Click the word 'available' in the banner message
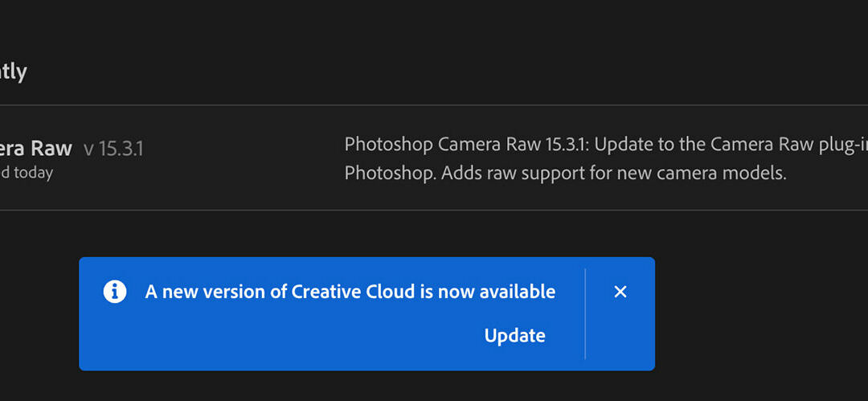 (x=519, y=292)
